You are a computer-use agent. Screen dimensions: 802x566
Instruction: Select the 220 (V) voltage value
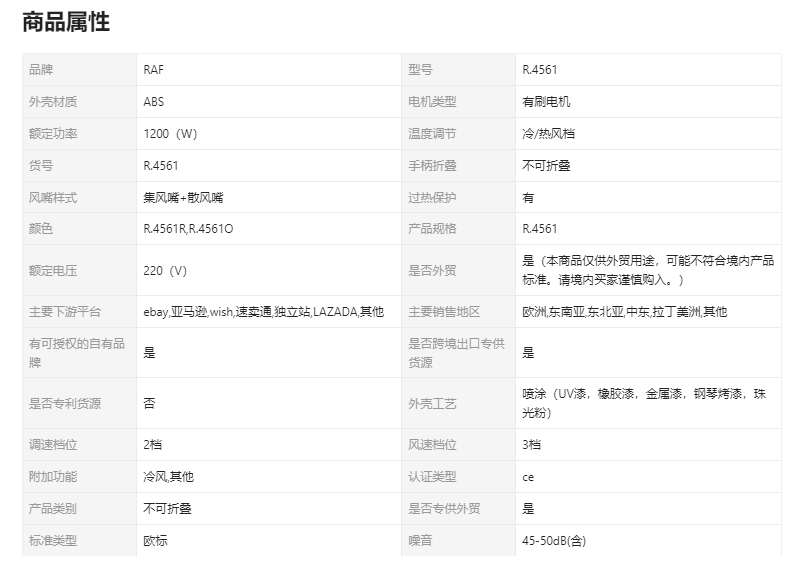coord(165,270)
